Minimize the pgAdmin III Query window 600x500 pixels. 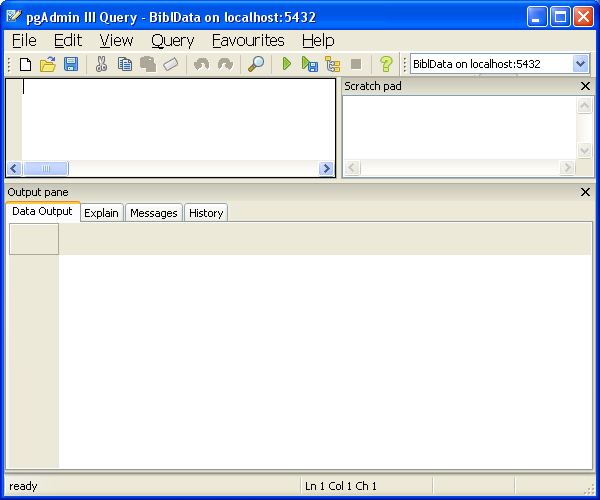[536, 17]
